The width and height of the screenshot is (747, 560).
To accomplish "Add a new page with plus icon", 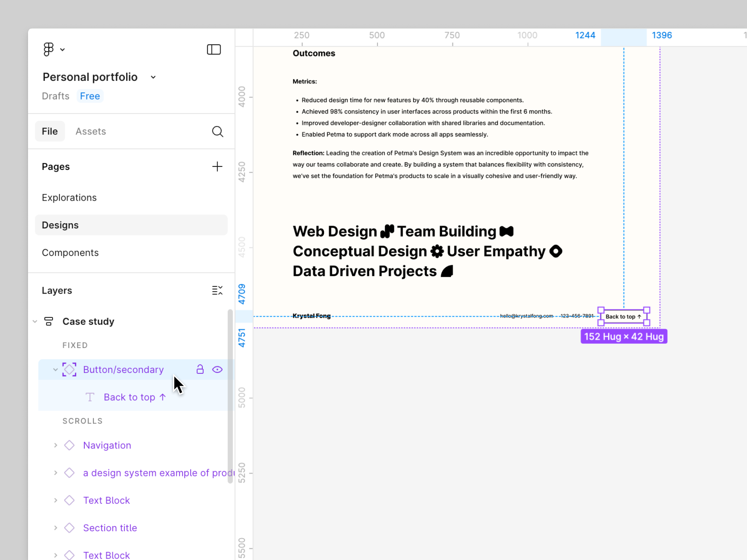I will [x=217, y=166].
